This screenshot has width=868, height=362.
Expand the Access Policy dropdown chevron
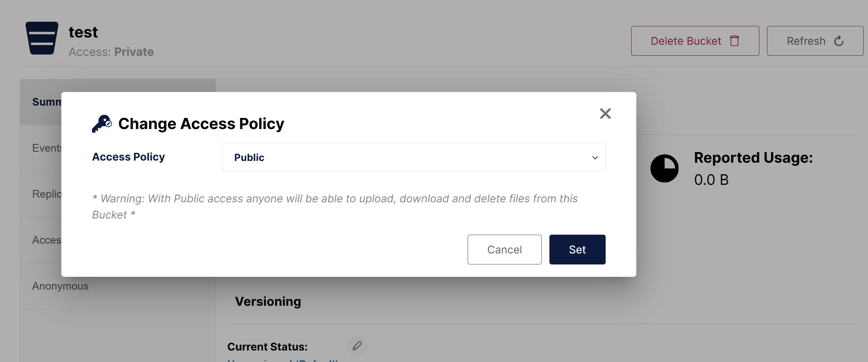[x=595, y=158]
